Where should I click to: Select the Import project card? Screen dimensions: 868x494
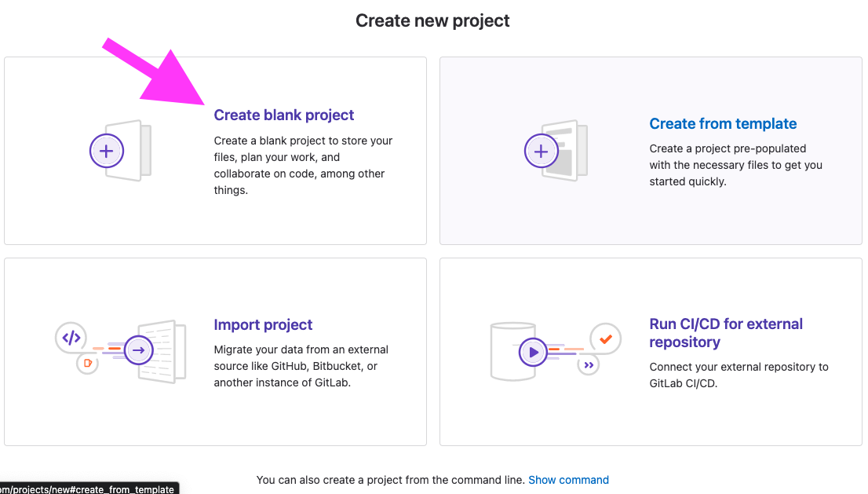(x=215, y=351)
